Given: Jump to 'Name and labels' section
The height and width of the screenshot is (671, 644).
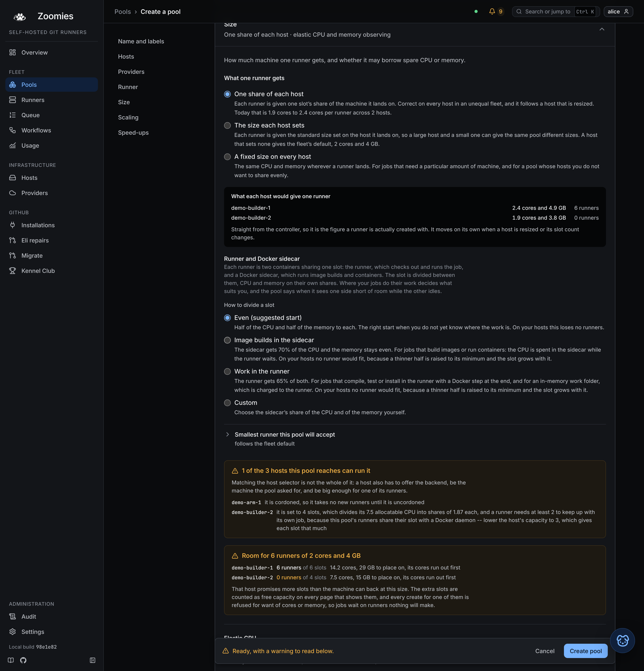Looking at the screenshot, I should 141,41.
